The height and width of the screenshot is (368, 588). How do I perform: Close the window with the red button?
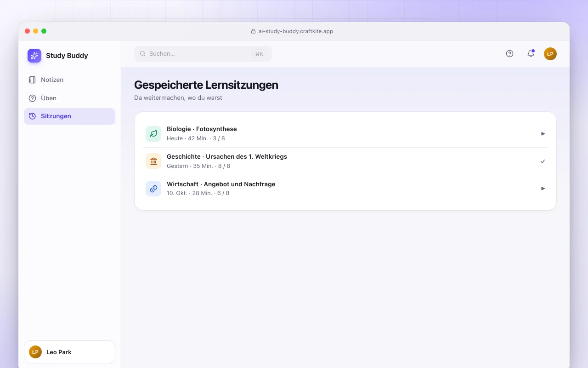click(28, 31)
